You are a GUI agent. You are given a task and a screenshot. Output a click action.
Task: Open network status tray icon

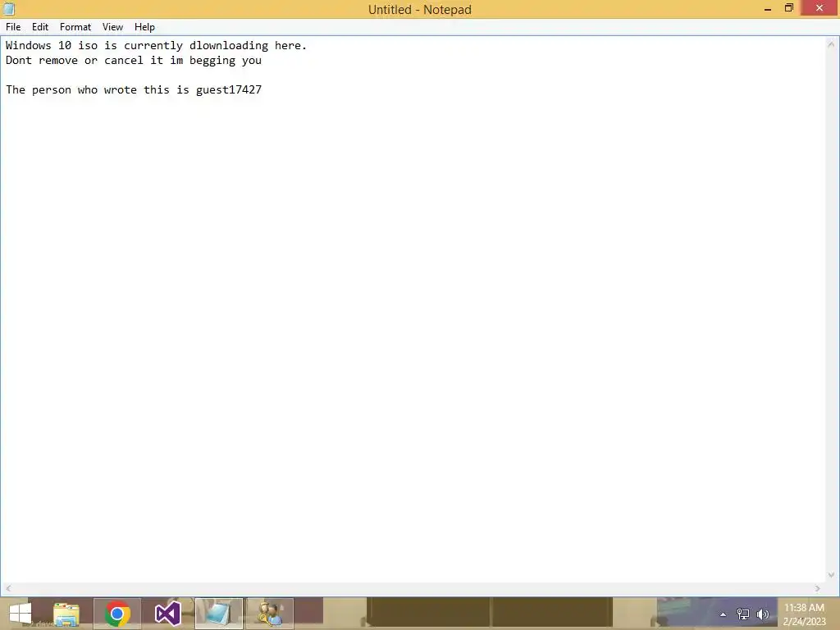point(742,614)
